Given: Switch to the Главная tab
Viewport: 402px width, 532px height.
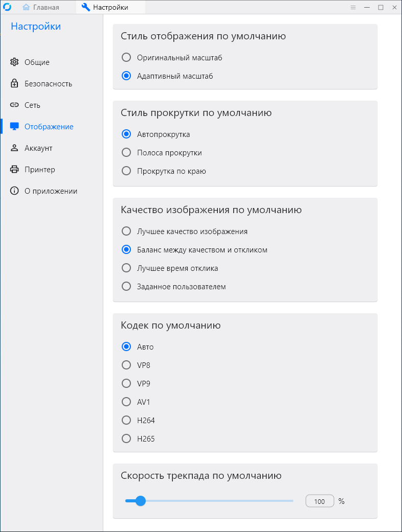Looking at the screenshot, I should click(x=41, y=7).
